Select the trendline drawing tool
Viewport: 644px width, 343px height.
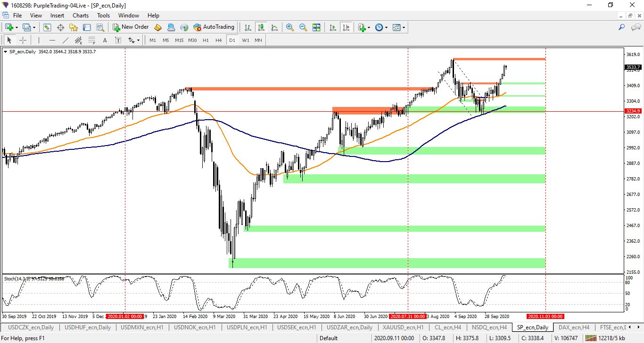click(x=65, y=40)
